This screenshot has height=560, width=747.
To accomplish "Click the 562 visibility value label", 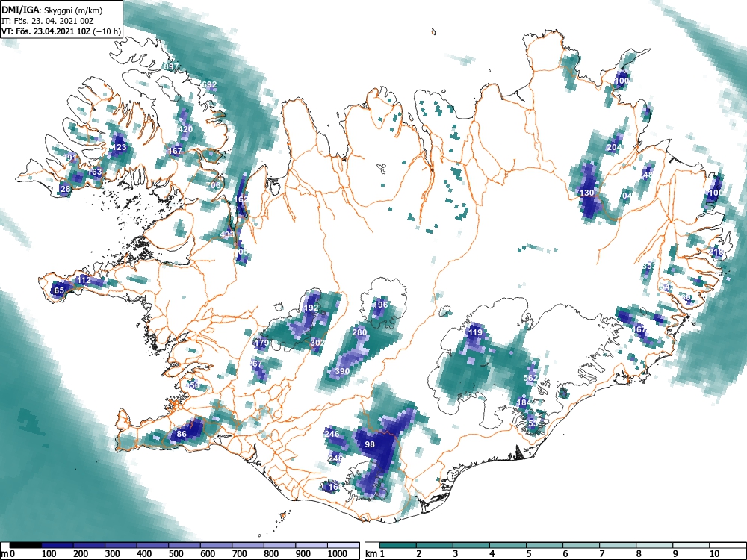I will [x=530, y=378].
